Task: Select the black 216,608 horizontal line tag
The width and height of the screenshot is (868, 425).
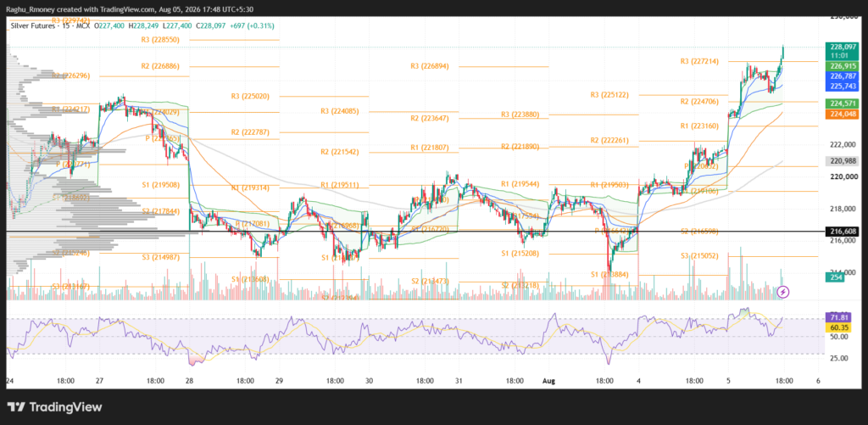Action: [x=840, y=232]
